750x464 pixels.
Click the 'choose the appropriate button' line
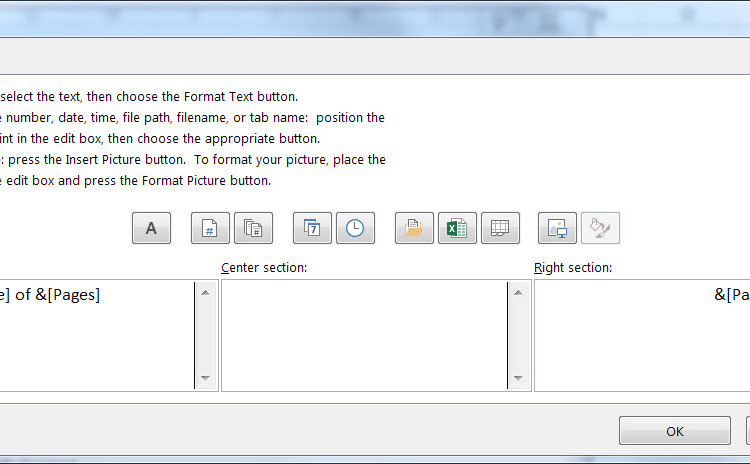point(160,139)
